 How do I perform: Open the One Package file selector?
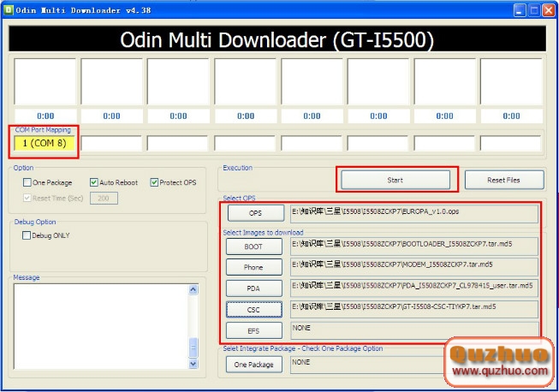coord(254,365)
